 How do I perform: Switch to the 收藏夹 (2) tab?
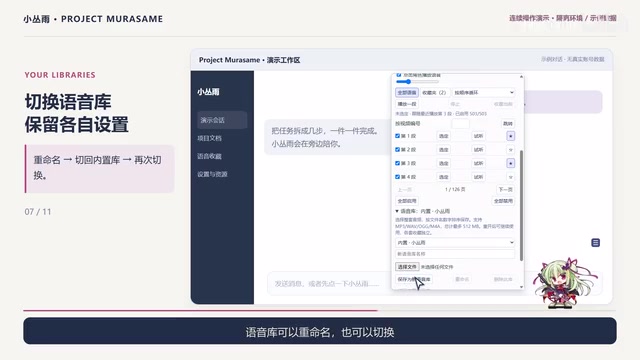[434, 93]
